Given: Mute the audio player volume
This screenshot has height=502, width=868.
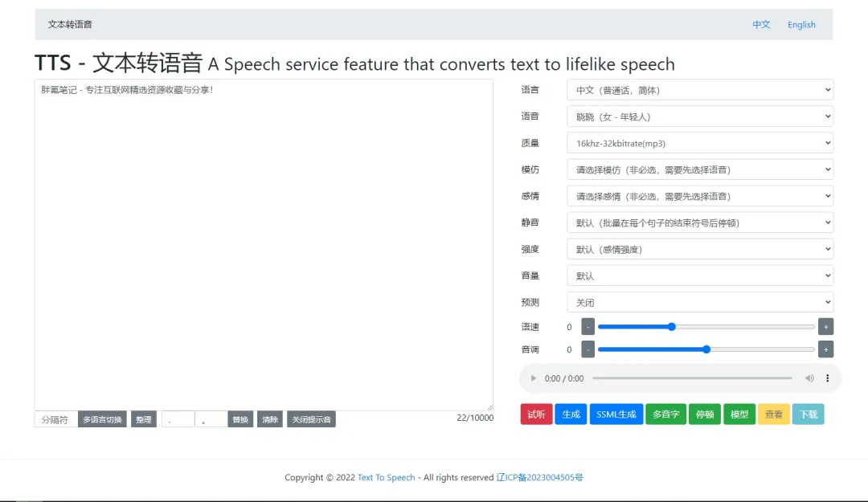Looking at the screenshot, I should click(809, 378).
